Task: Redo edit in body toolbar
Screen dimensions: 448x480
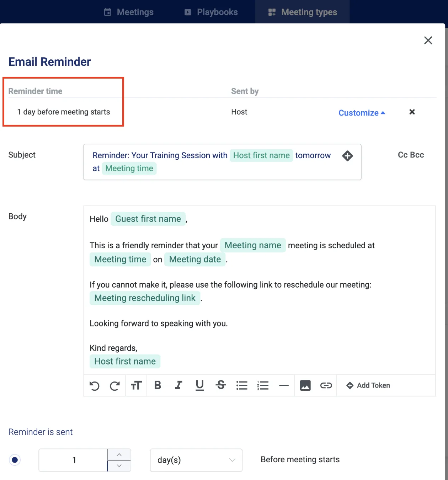Action: (114, 385)
